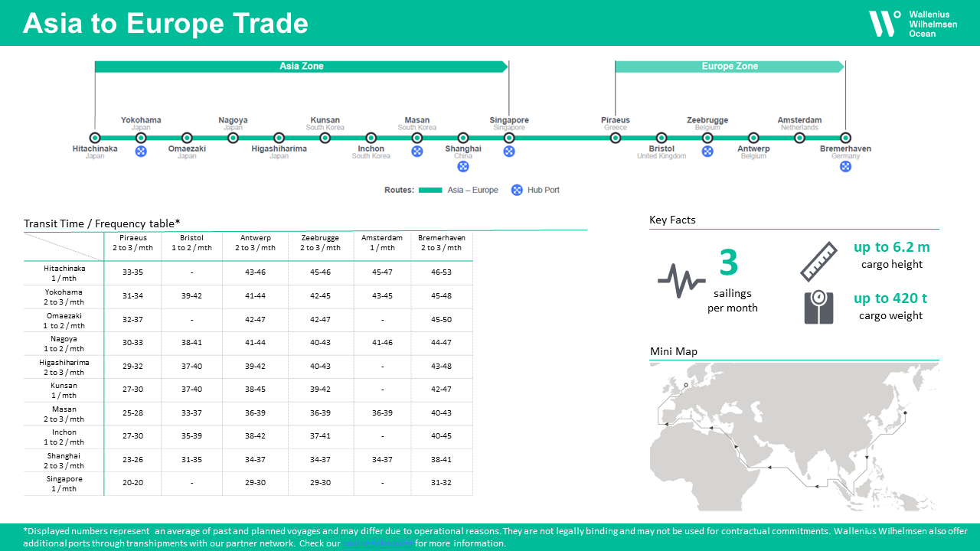Click the Wallenius Wilhelmsen Ocean logo
Screen dimensions: 980x551
coord(913,24)
